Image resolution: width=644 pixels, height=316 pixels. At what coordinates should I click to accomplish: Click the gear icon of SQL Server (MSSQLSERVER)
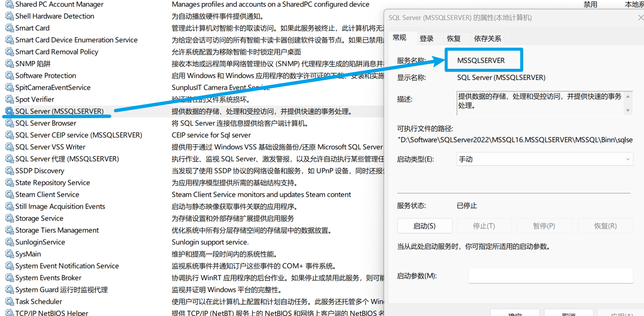tap(9, 111)
